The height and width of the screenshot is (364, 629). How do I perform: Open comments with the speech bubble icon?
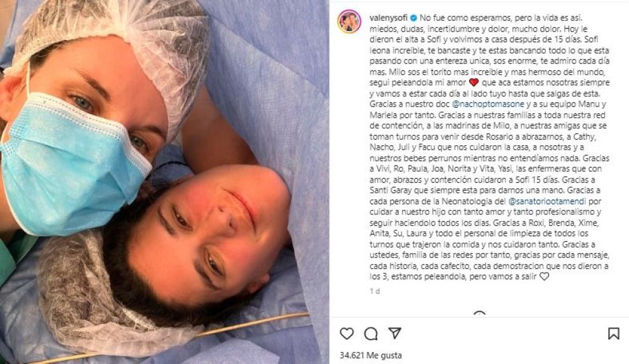tap(371, 334)
